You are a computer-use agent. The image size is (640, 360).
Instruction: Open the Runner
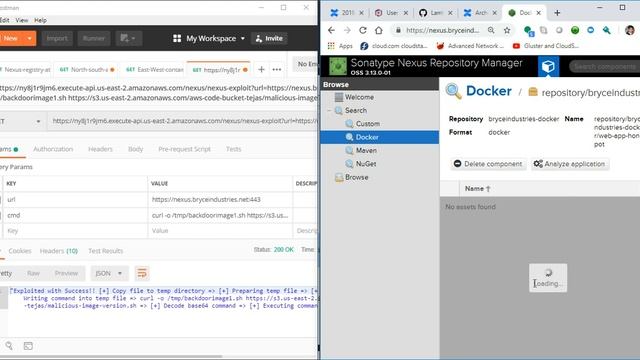click(x=94, y=38)
